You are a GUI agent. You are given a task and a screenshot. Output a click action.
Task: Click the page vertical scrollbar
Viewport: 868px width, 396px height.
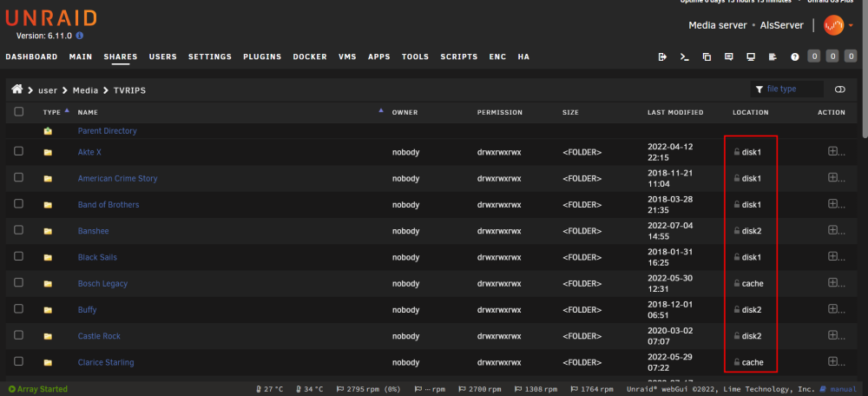[865, 69]
